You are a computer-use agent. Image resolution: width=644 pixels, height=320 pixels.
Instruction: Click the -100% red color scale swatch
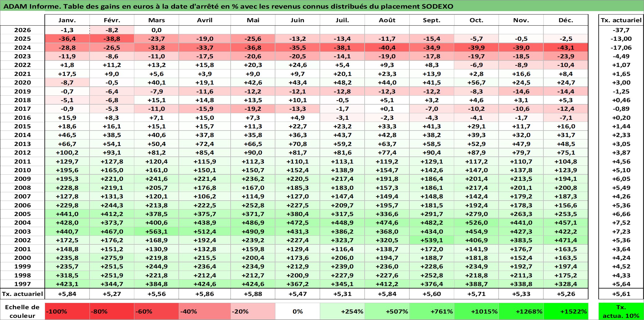pyautogui.click(x=67, y=311)
